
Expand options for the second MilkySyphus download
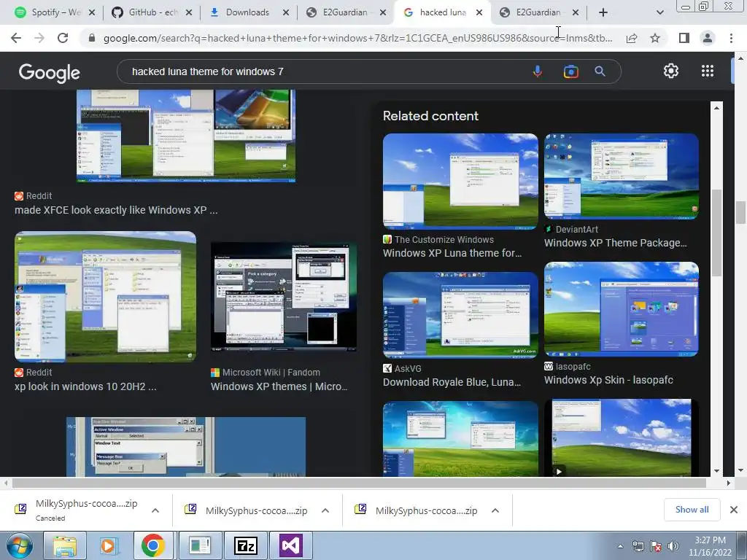pyautogui.click(x=325, y=510)
